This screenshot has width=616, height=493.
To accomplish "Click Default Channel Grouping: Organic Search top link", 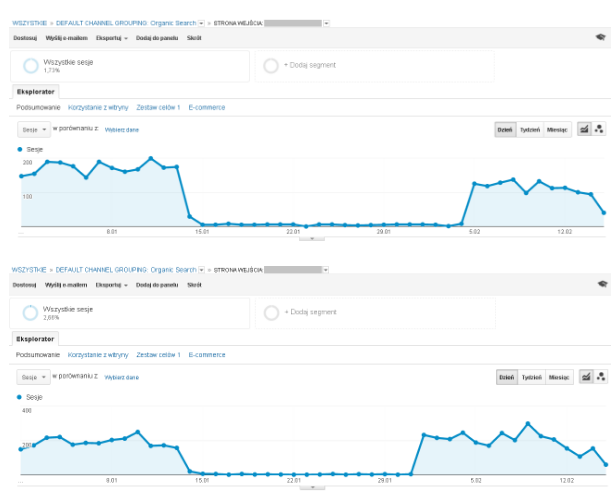I will [x=126, y=23].
